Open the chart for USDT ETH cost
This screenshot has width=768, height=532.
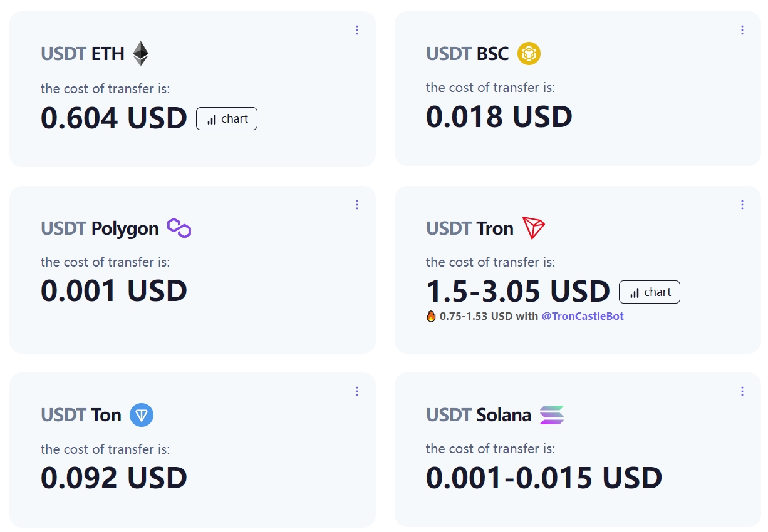click(x=227, y=119)
